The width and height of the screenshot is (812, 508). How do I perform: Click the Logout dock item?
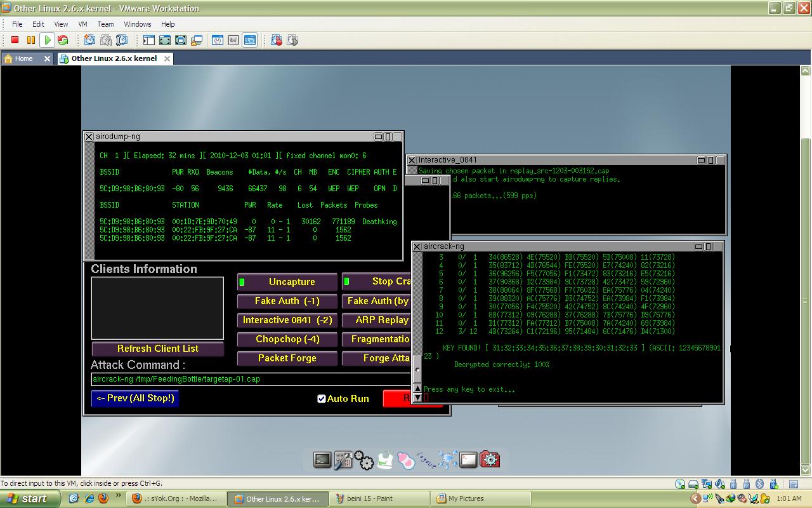click(x=426, y=460)
